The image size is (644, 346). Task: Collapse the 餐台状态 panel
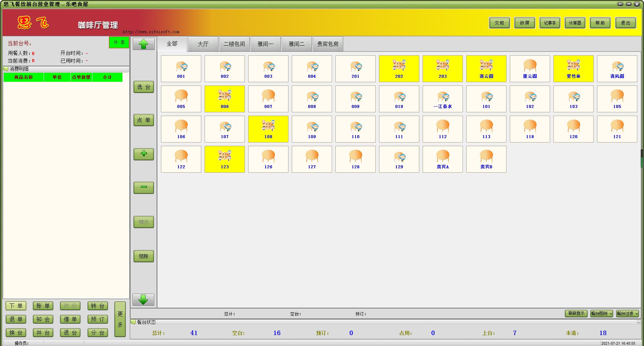(x=638, y=322)
